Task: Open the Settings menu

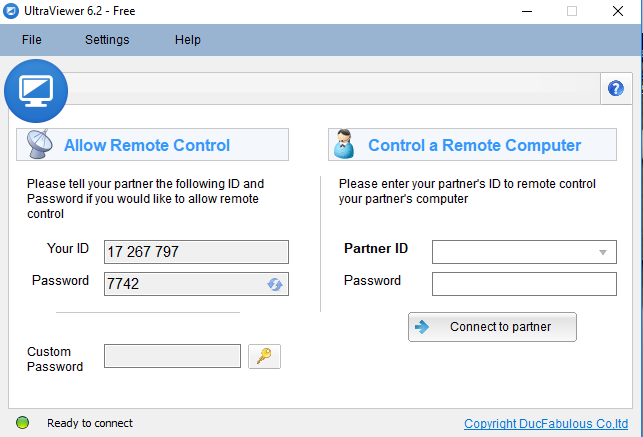Action: coord(107,40)
